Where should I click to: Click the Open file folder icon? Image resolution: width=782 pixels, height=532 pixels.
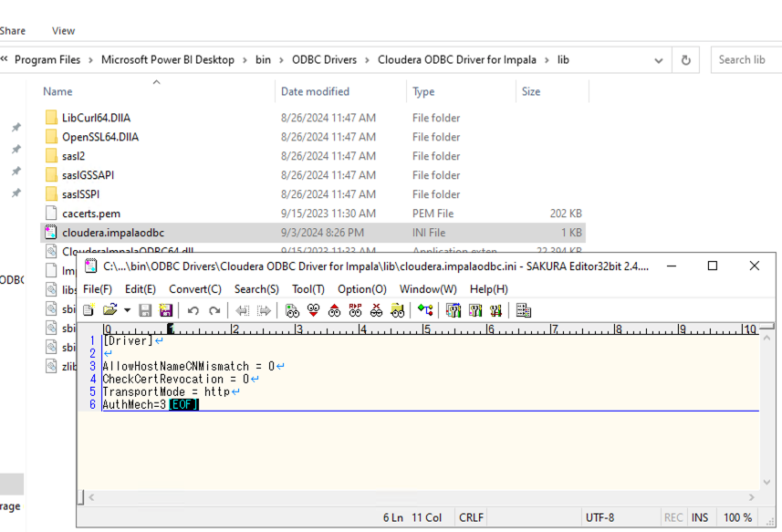click(x=109, y=310)
